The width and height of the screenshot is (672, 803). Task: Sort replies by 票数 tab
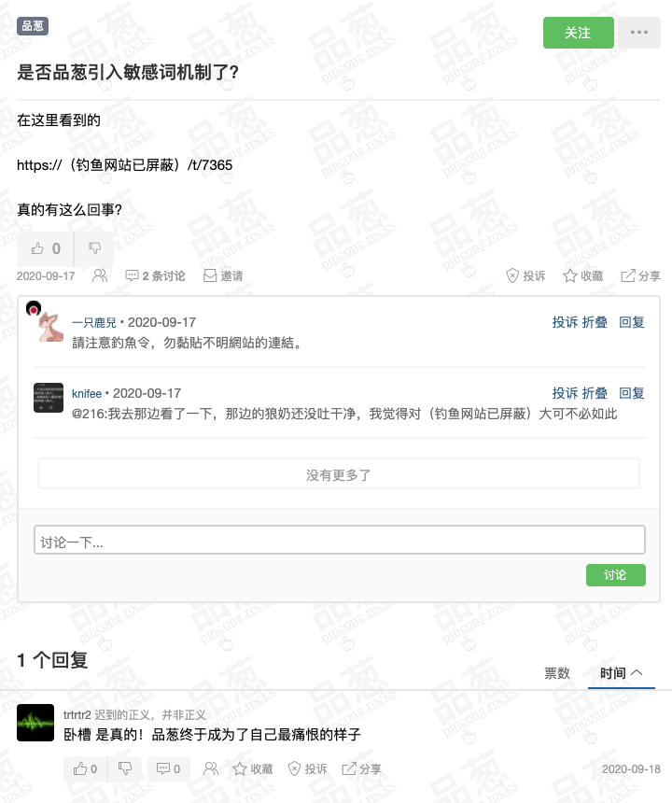click(x=557, y=673)
